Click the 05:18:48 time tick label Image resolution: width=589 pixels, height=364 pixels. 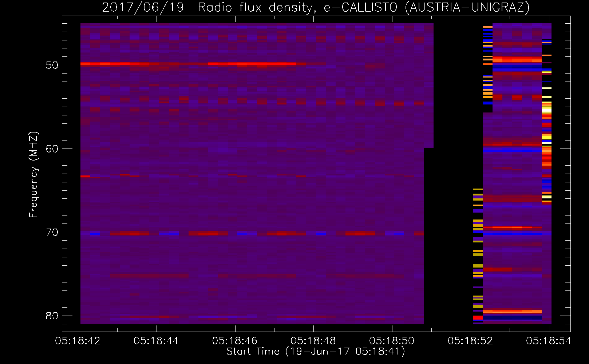pos(313,341)
